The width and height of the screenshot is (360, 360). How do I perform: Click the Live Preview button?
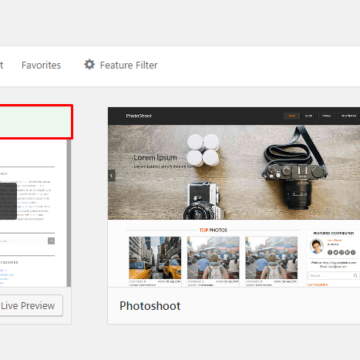[x=28, y=305]
